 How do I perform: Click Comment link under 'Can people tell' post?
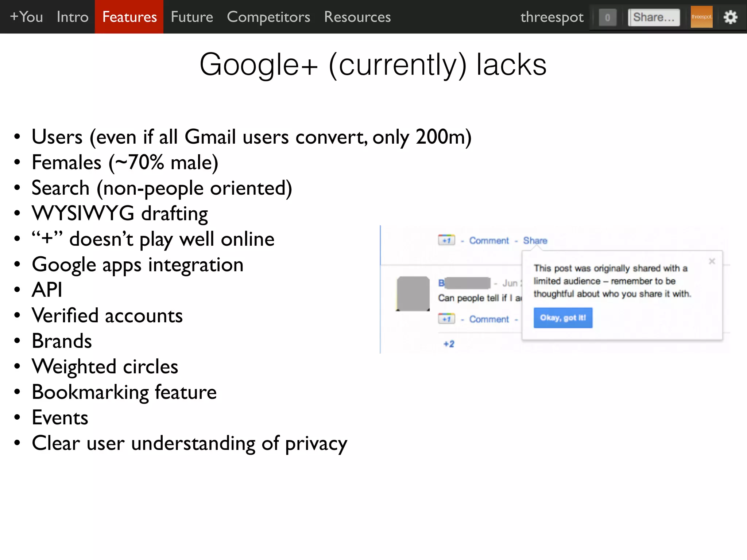489,319
